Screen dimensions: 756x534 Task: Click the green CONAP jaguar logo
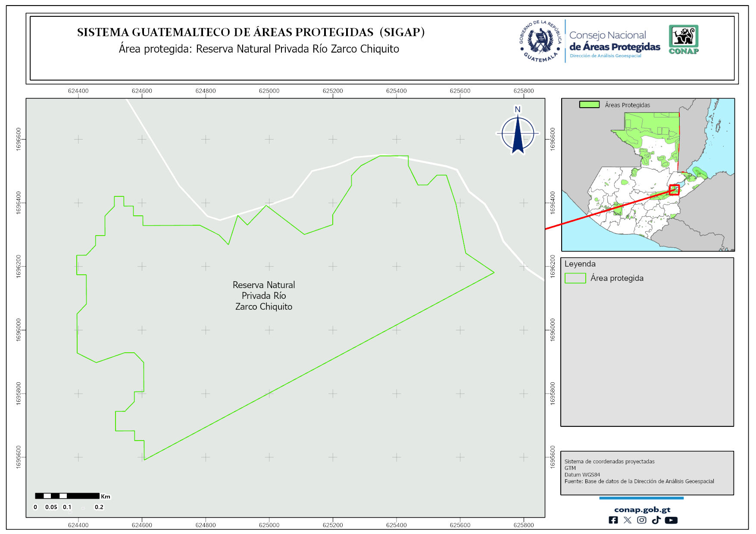pyautogui.click(x=683, y=39)
